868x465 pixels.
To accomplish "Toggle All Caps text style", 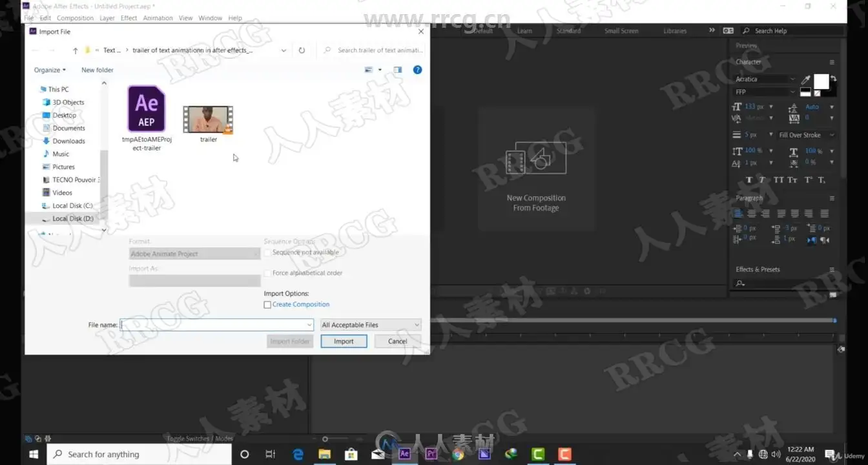I will [778, 180].
